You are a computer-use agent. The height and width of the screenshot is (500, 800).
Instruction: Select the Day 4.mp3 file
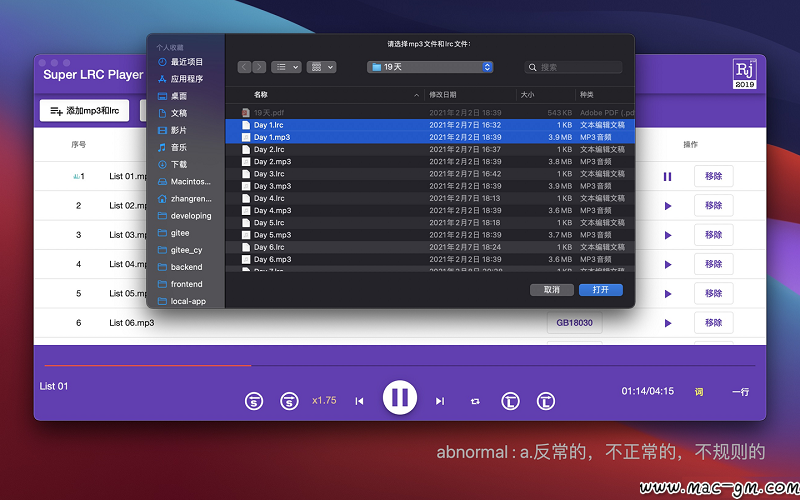[430, 211]
